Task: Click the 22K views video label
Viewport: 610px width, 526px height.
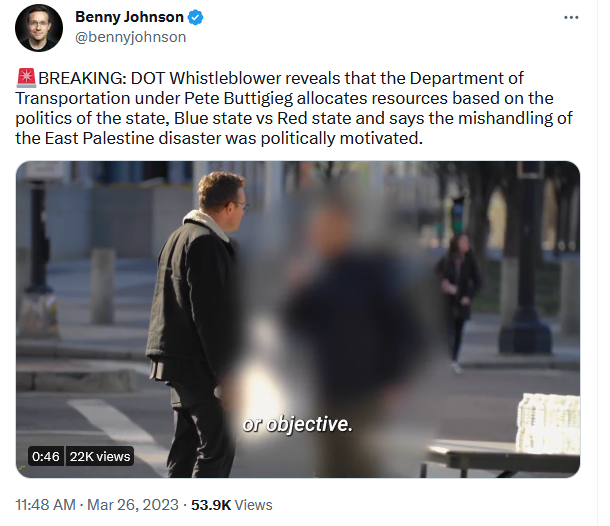Action: (100, 456)
